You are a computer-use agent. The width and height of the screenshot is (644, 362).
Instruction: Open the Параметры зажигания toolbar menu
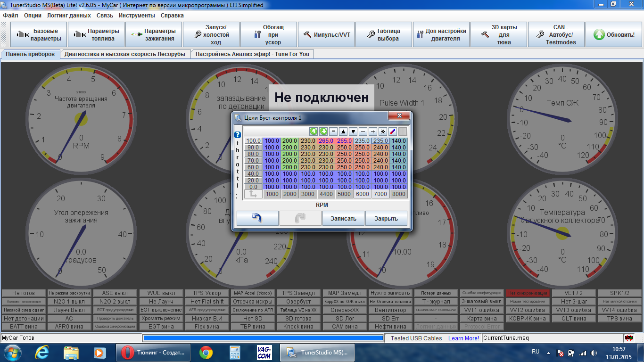pos(154,34)
